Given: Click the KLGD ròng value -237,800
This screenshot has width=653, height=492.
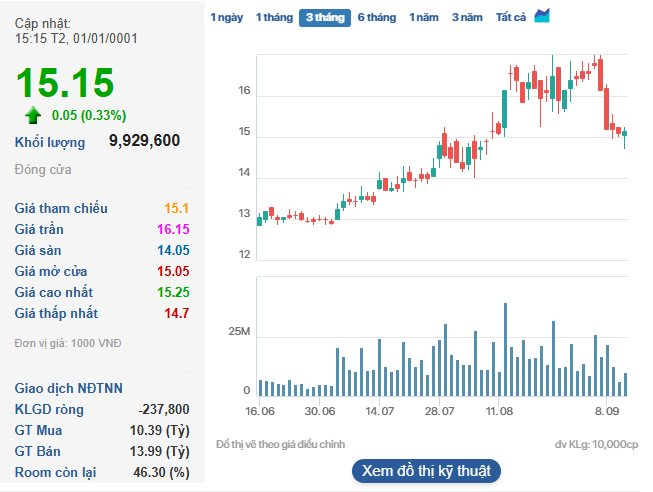Looking at the screenshot, I should click(x=164, y=409).
